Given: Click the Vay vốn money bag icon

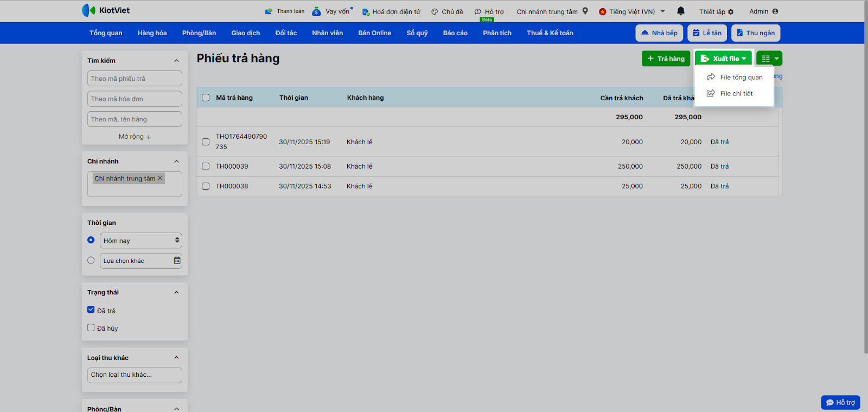Looking at the screenshot, I should [316, 11].
